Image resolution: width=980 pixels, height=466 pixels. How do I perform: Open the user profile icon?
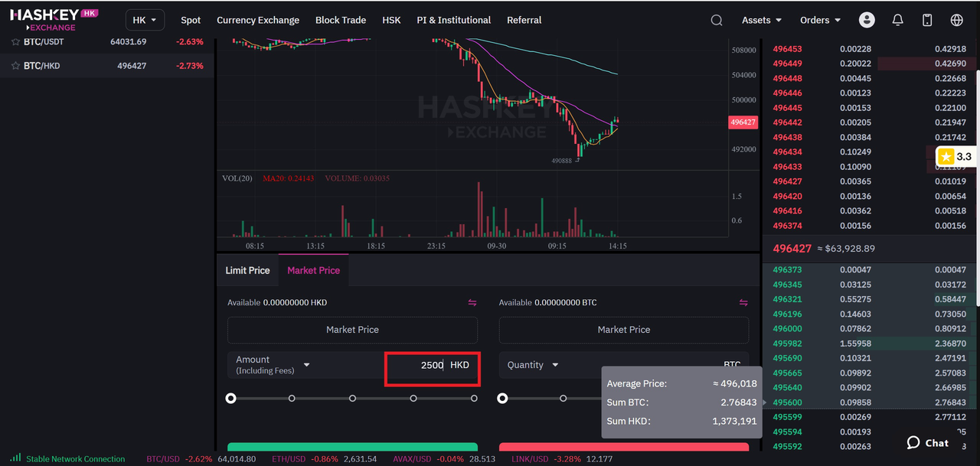[867, 20]
